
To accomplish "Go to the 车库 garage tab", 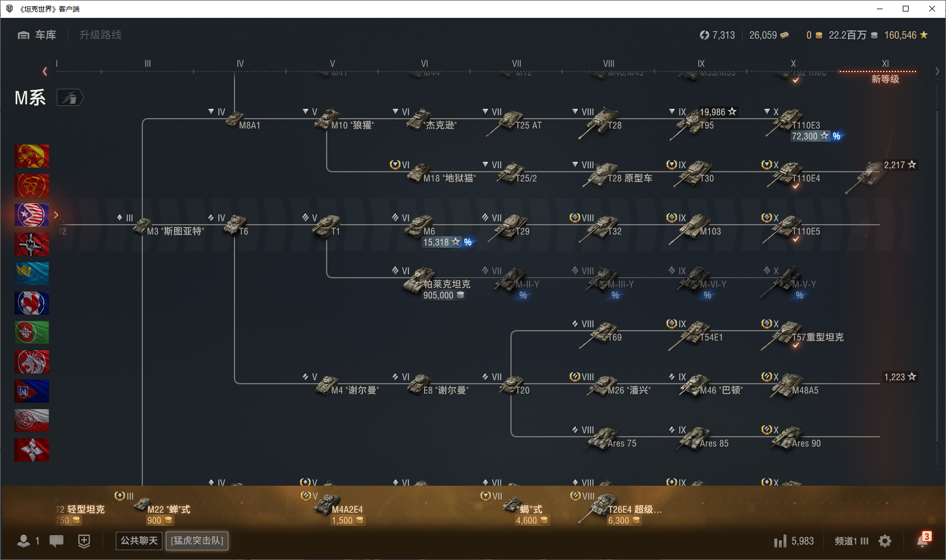I will coord(37,35).
